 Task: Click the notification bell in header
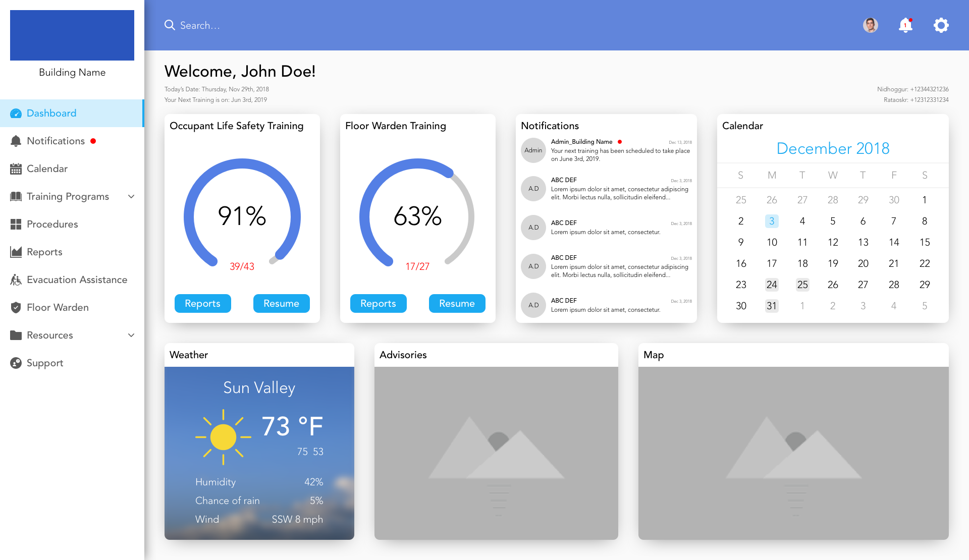905,25
